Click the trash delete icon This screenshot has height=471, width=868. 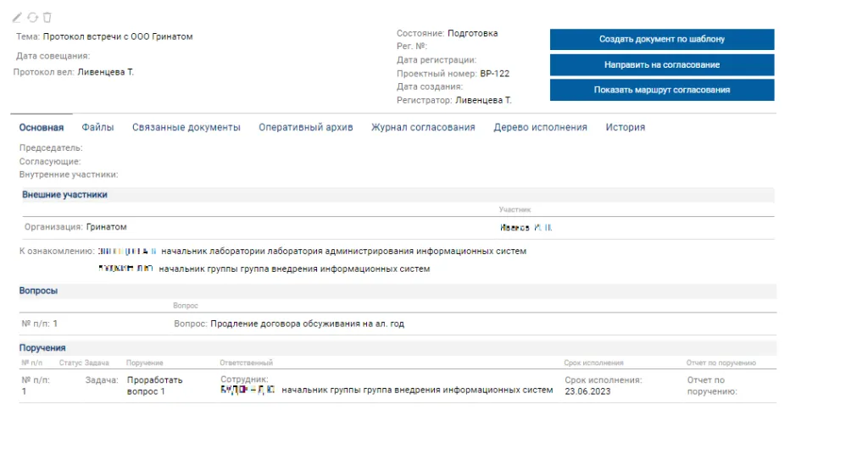coord(47,17)
